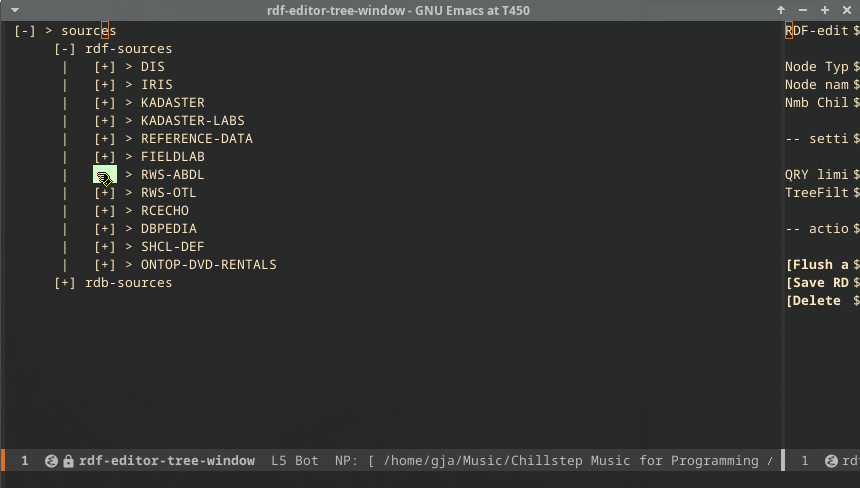Click the lock icon in the mode line
The width and height of the screenshot is (860, 488).
[x=68, y=461]
